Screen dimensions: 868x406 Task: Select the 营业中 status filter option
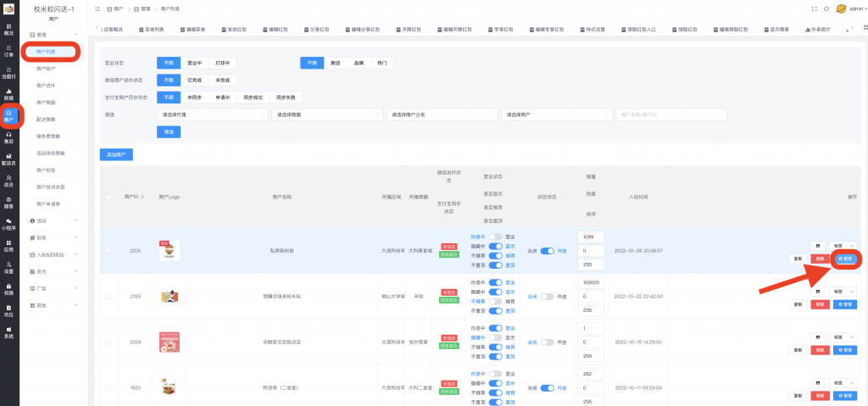194,63
